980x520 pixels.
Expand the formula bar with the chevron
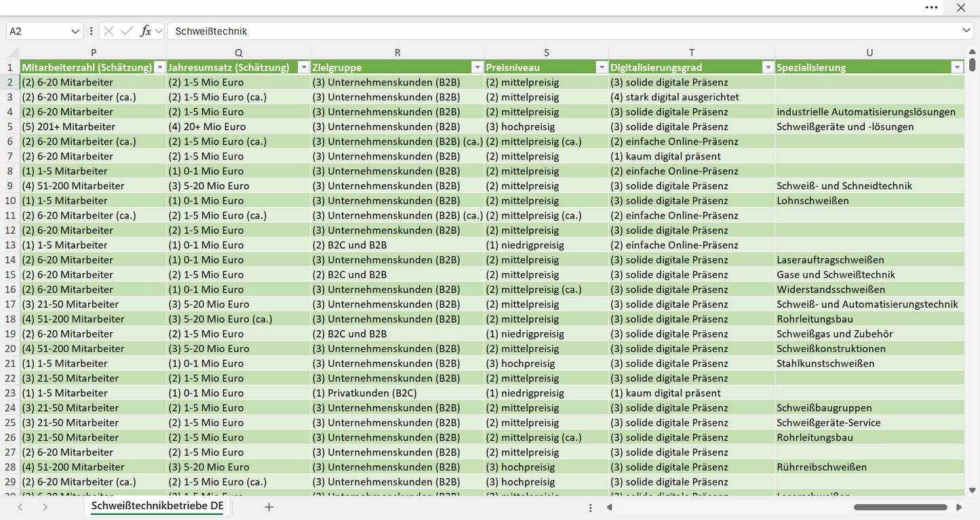tap(966, 31)
